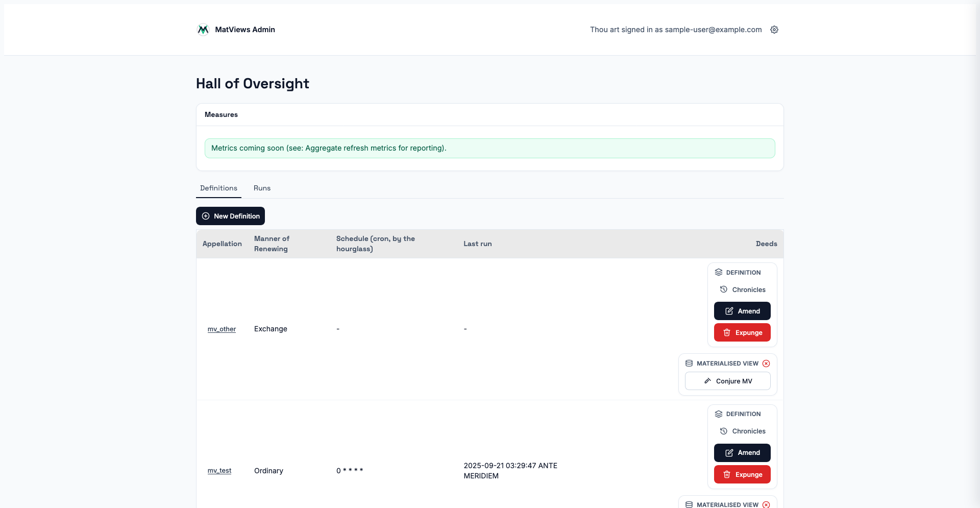This screenshot has width=980, height=508.
Task: Click the history clock icon in mv_test's Chronicles
Action: tap(724, 431)
